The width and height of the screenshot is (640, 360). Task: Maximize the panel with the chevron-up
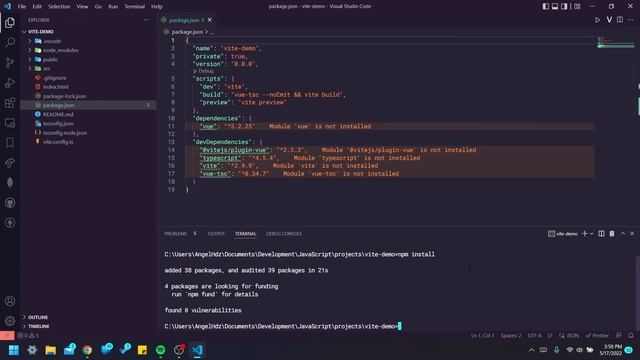[x=623, y=233]
